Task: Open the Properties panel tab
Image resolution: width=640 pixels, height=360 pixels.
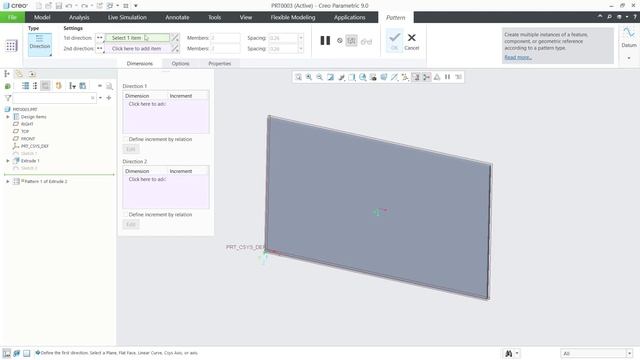Action: tap(220, 64)
